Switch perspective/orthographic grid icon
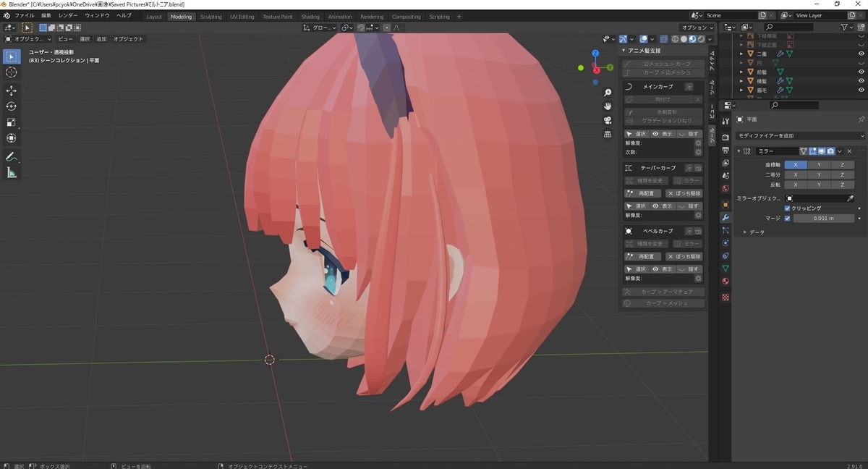Viewport: 868px width, 469px height. coord(608,134)
